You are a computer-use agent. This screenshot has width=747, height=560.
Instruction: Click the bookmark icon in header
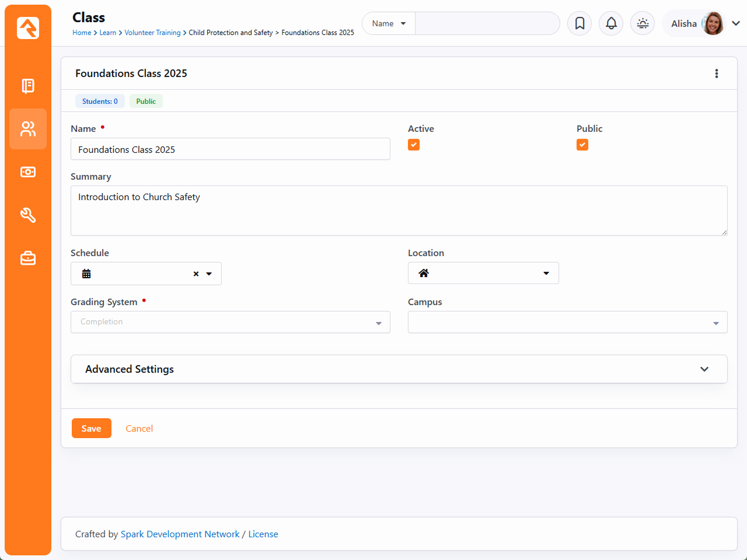click(580, 23)
